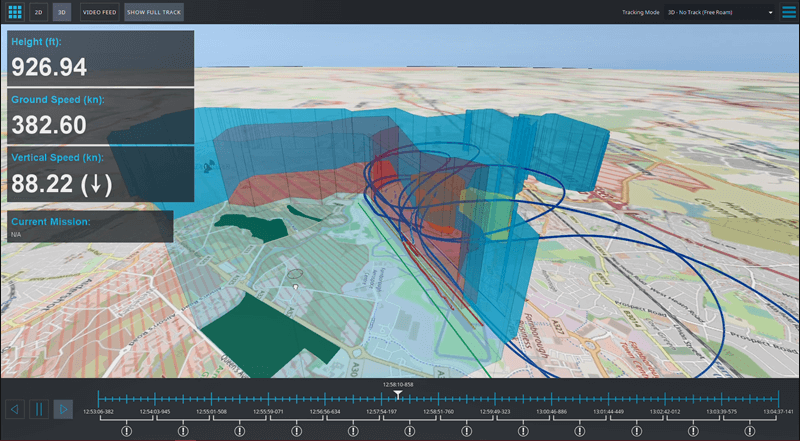Click the Height (ft) value 926.94
800x441 pixels.
click(x=49, y=67)
